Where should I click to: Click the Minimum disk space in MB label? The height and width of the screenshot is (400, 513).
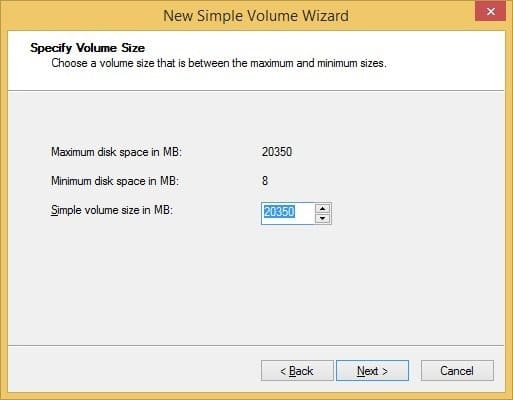click(x=115, y=181)
